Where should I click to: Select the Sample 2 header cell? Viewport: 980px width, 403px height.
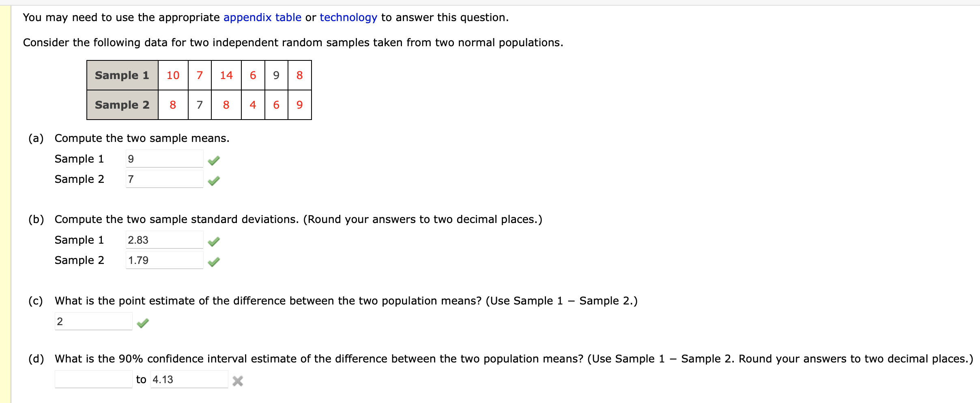coord(121,105)
